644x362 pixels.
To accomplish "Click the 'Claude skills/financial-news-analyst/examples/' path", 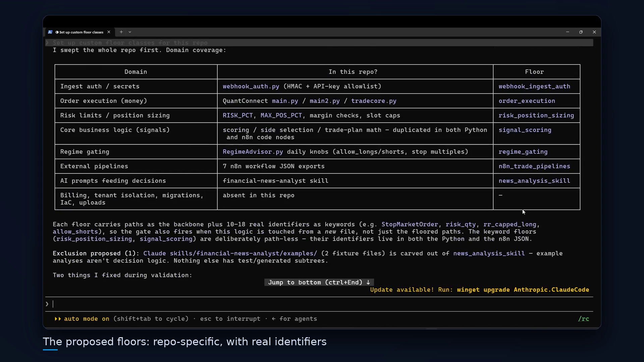I will (x=230, y=253).
